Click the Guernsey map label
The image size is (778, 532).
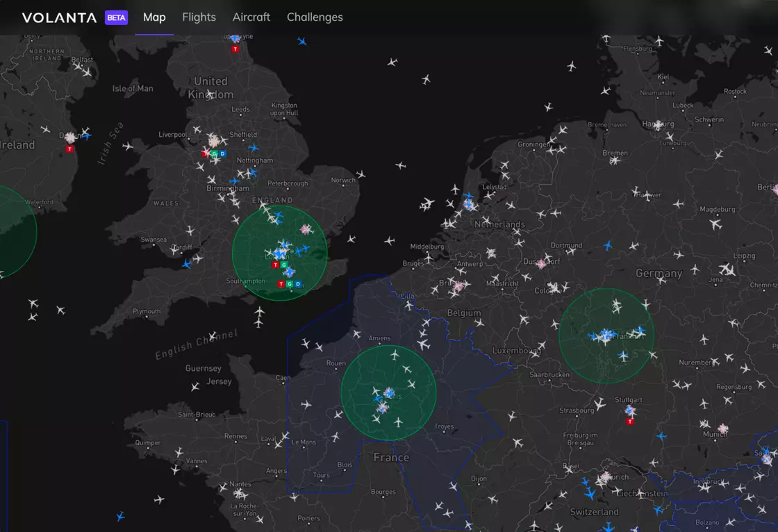(204, 368)
